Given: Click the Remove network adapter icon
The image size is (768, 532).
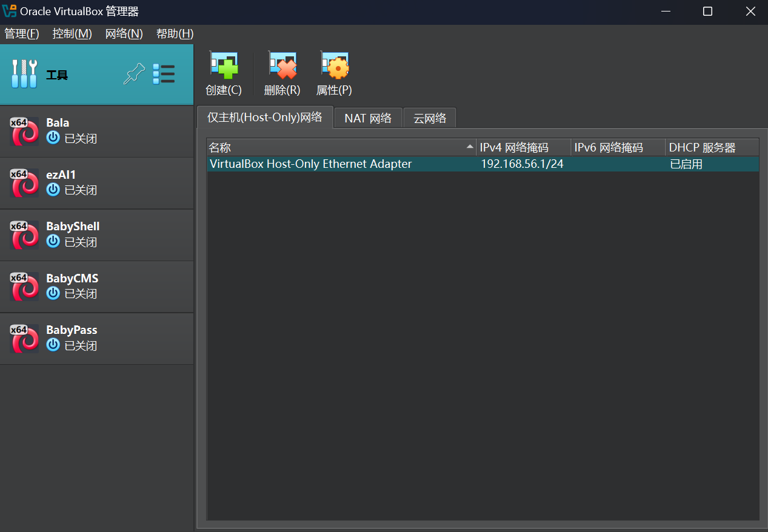Looking at the screenshot, I should click(x=282, y=65).
